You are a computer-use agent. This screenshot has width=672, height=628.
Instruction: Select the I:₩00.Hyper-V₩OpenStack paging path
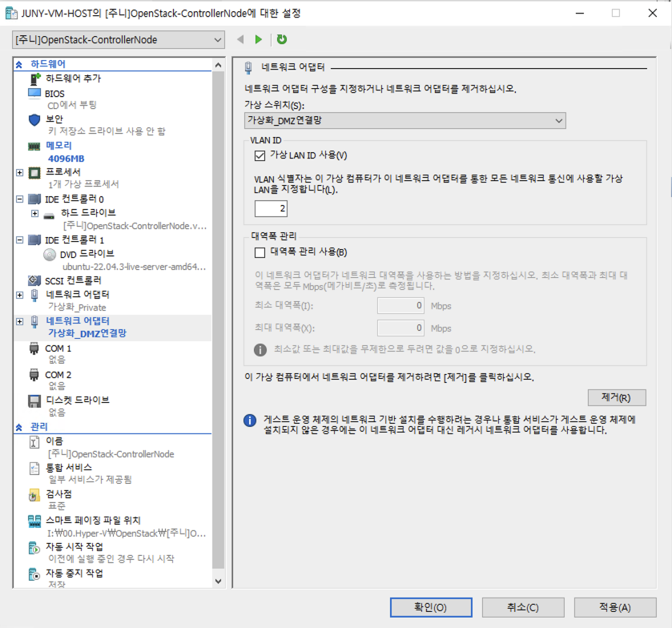pos(127,533)
